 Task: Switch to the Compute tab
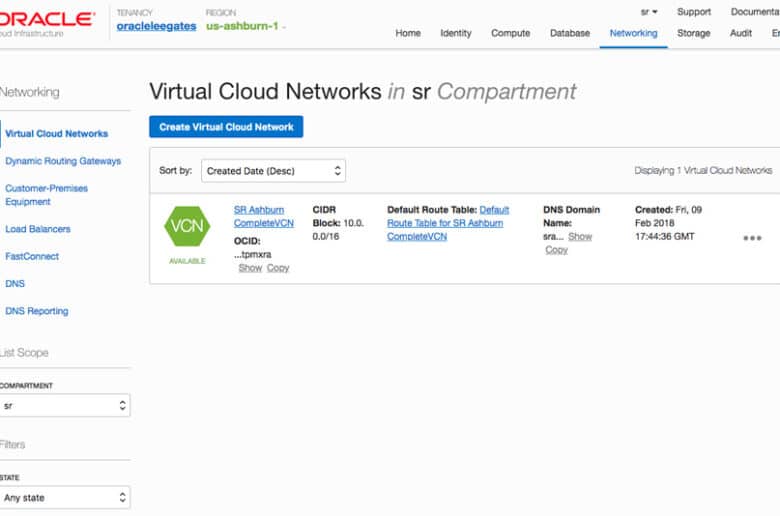[x=510, y=33]
